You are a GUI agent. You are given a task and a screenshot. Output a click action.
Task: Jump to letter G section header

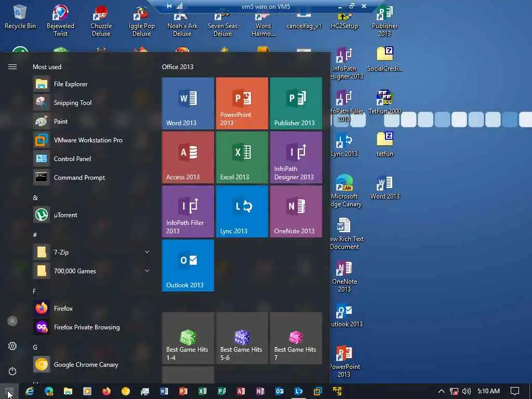(35, 347)
